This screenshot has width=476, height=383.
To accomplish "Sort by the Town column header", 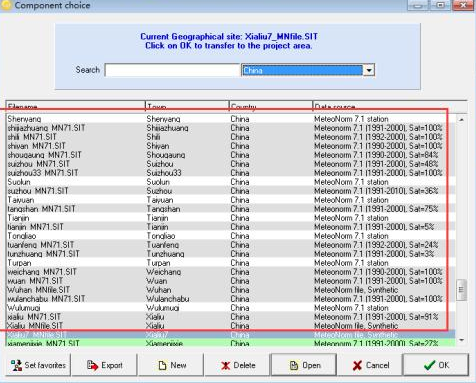I will pyautogui.click(x=187, y=106).
